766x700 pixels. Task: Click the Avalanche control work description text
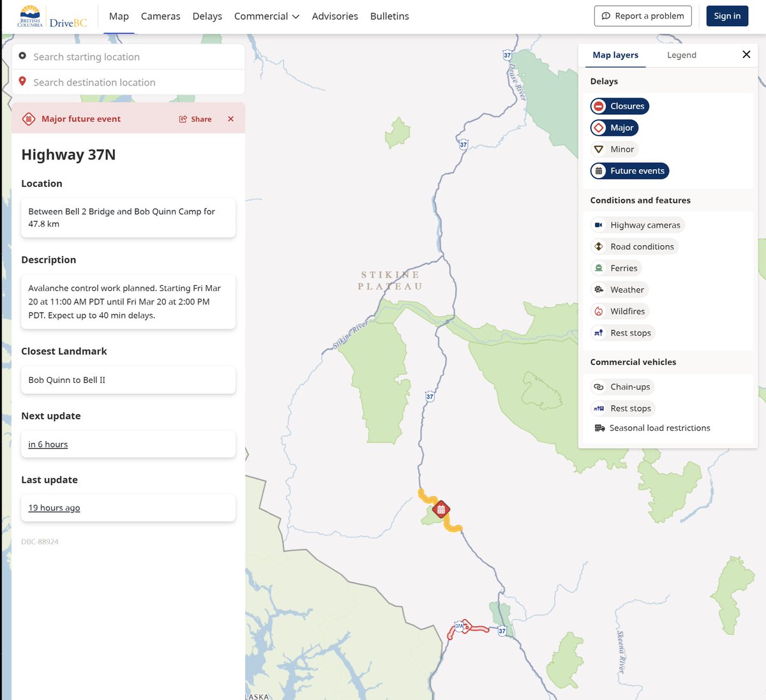pos(124,302)
